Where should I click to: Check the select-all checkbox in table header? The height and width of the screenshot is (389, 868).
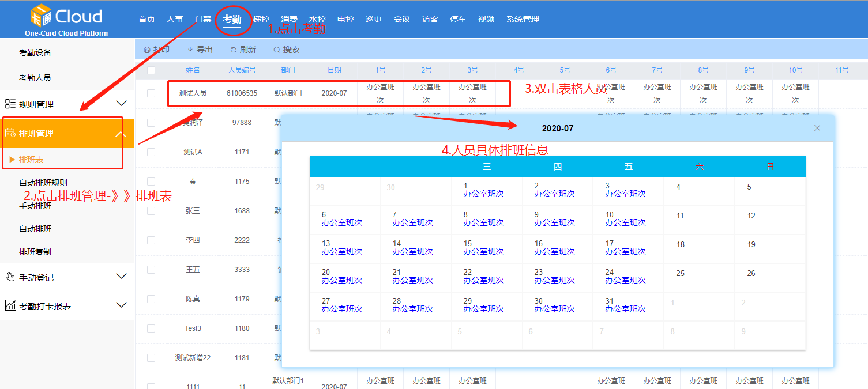coord(151,70)
